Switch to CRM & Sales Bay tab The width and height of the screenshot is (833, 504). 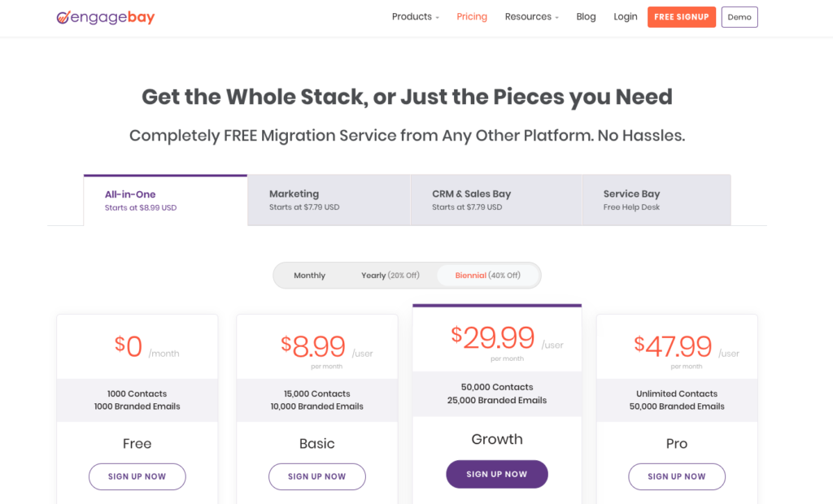496,200
